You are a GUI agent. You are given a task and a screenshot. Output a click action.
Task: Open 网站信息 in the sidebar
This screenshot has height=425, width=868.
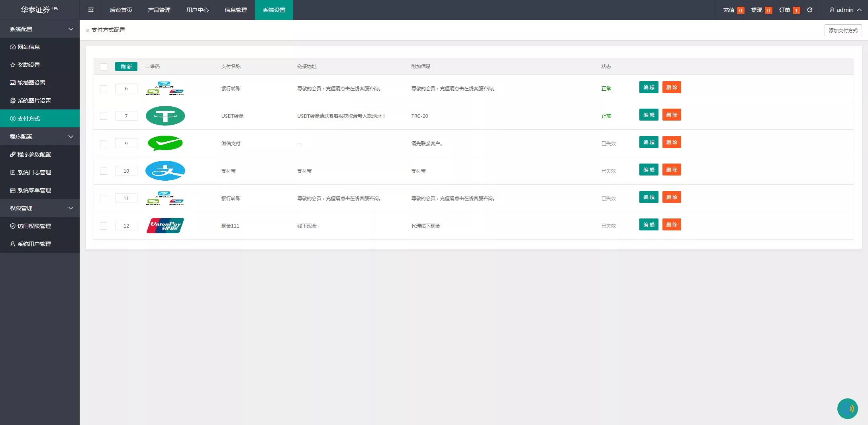click(29, 47)
